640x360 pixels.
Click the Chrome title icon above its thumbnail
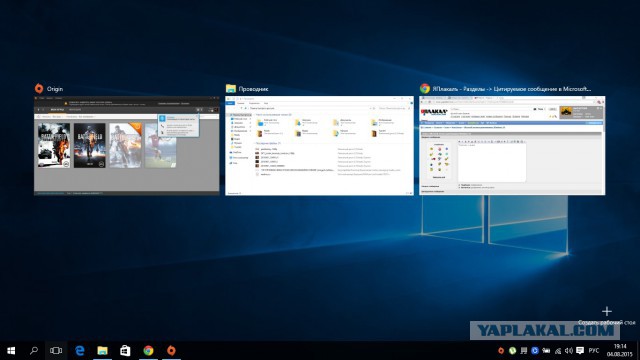click(x=425, y=89)
